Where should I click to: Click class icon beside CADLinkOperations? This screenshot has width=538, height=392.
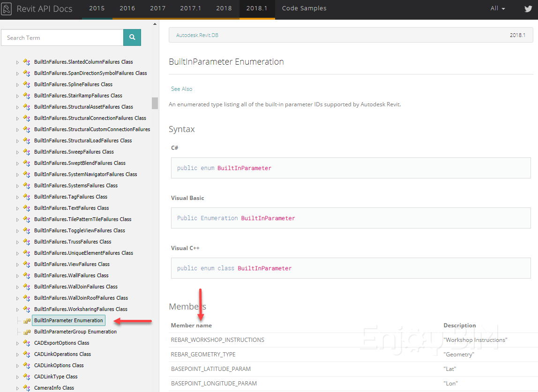point(27,354)
